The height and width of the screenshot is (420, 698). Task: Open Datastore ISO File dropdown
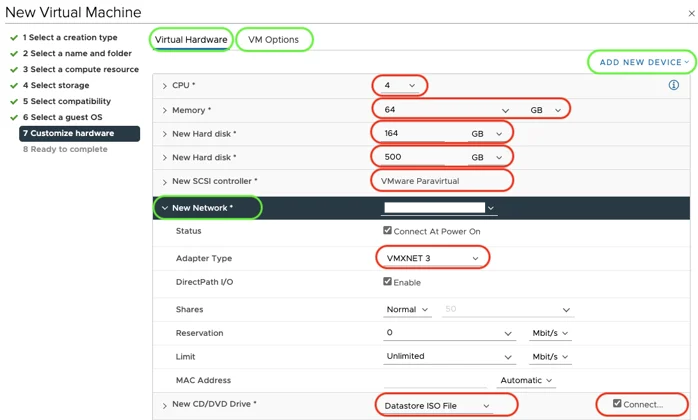point(438,405)
